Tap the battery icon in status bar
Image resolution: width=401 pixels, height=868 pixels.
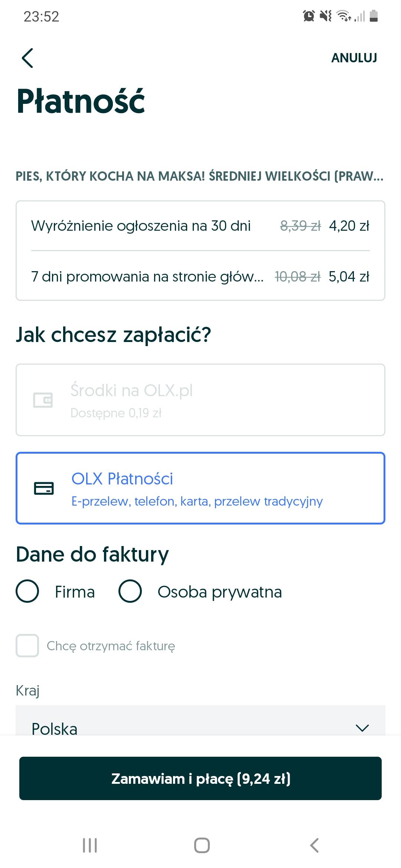click(x=374, y=16)
